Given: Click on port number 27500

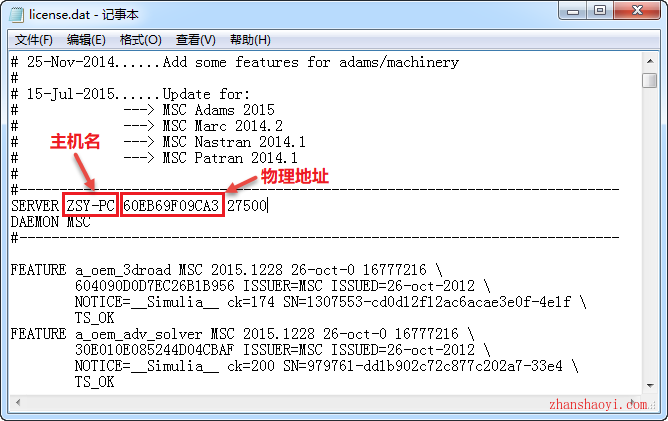Looking at the screenshot, I should point(247,206).
